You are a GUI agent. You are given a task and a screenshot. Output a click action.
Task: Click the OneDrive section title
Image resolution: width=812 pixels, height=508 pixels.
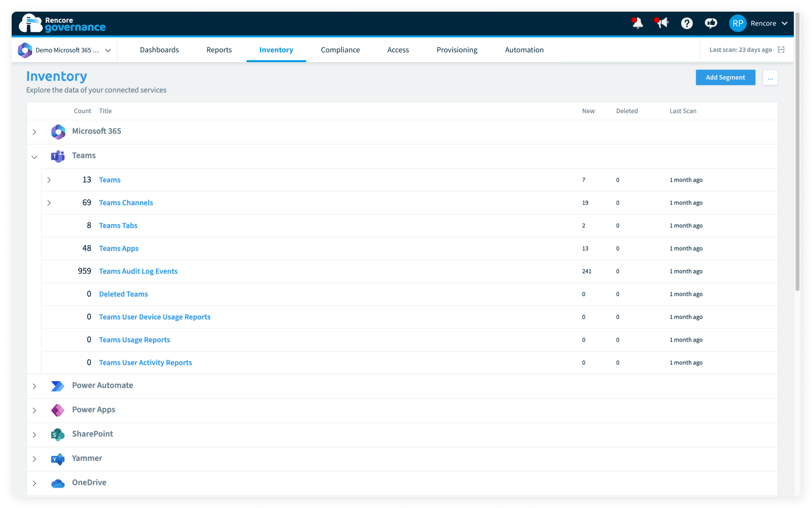[x=89, y=483]
